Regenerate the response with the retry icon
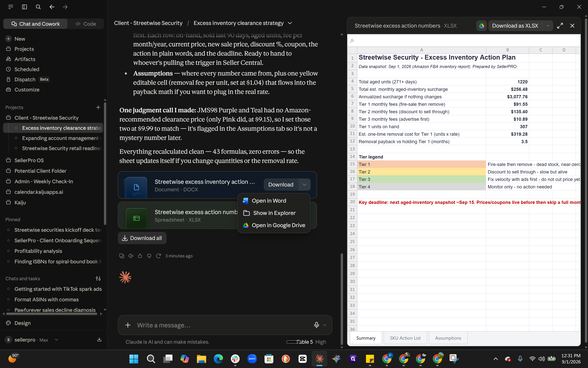588x368 pixels. coord(158,256)
